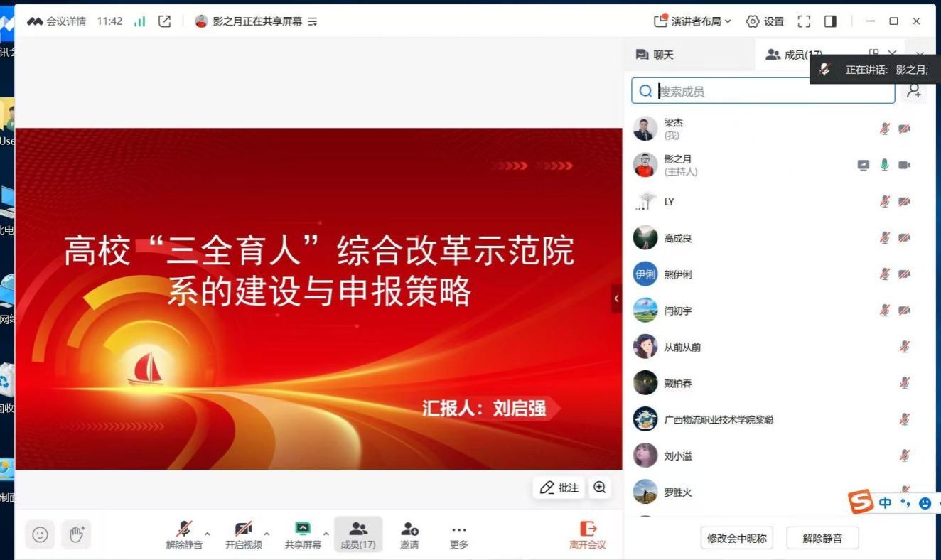This screenshot has height=560, width=941.
Task: Enter fullscreen mode via top bar icon
Action: [804, 21]
